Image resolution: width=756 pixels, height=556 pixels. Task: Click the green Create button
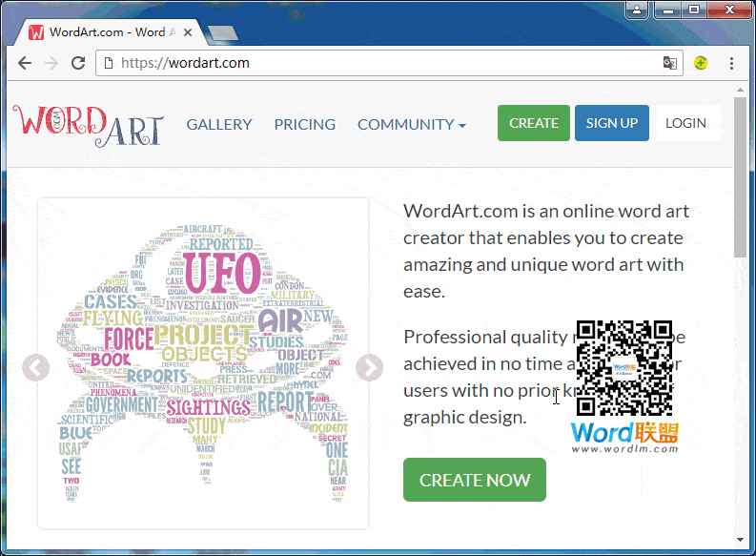tap(533, 123)
